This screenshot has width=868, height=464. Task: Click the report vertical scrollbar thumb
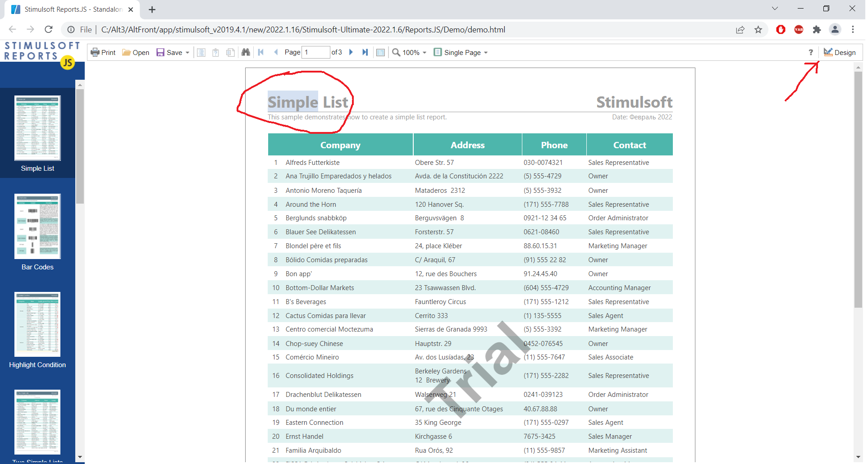pyautogui.click(x=858, y=189)
